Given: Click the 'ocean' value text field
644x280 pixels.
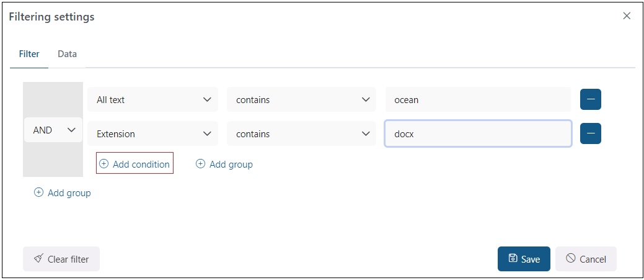Looking at the screenshot, I should pos(477,99).
